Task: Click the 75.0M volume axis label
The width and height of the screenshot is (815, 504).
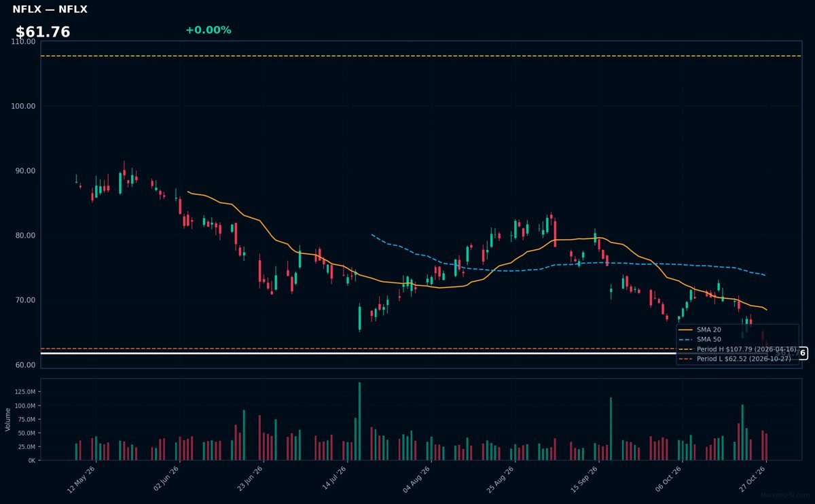Action: (27, 419)
